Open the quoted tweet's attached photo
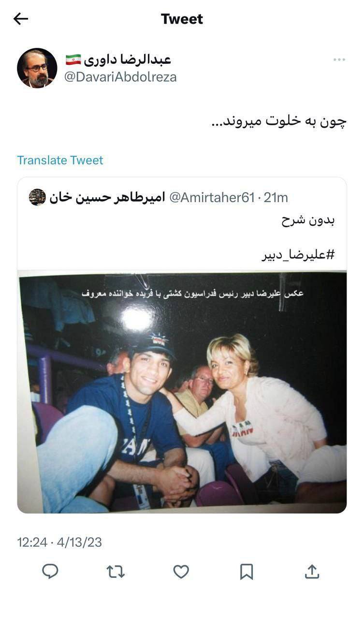364x619 pixels. point(182,392)
